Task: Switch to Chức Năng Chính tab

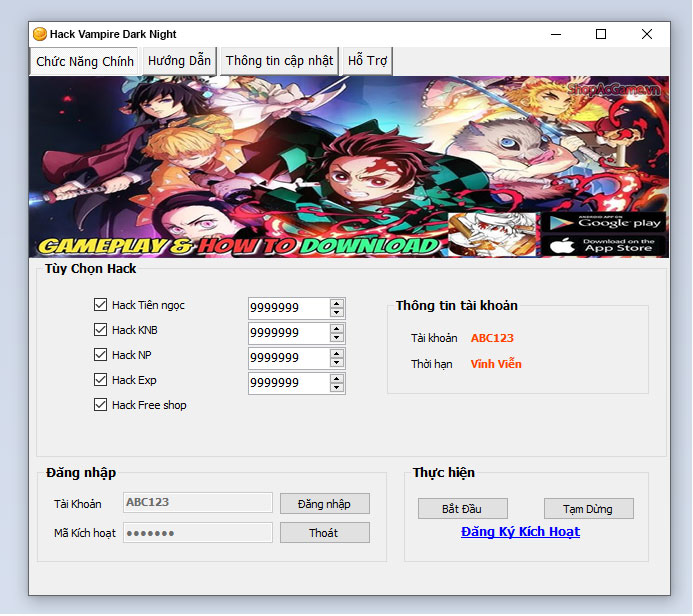Action: [x=85, y=61]
